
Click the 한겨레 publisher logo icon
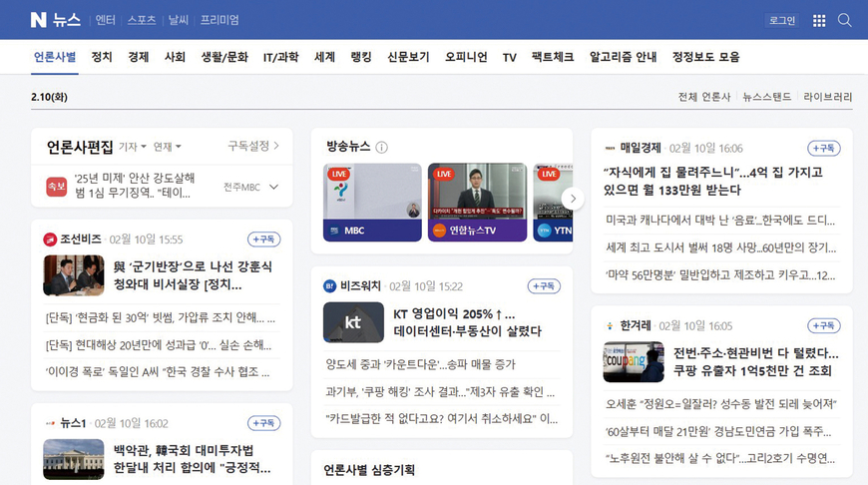click(610, 326)
